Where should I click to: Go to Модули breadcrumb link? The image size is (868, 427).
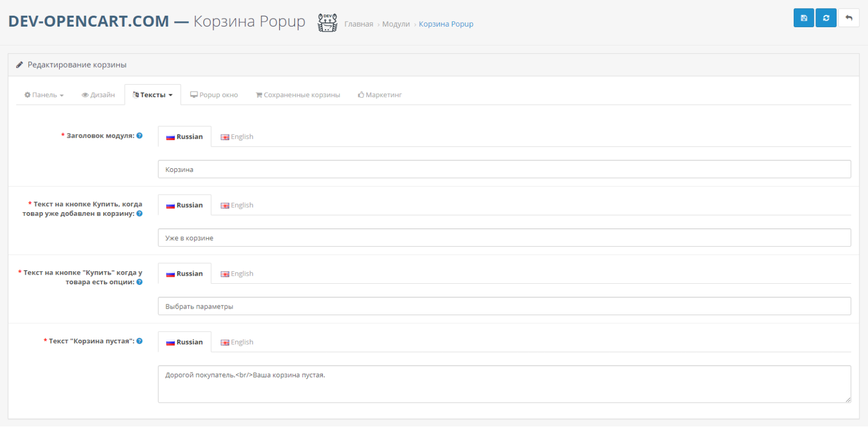click(x=396, y=24)
